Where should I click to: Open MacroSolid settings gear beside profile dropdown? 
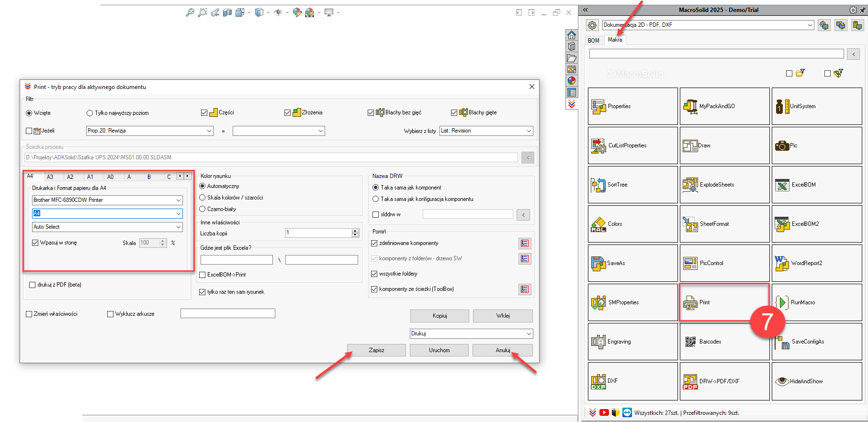pyautogui.click(x=592, y=25)
